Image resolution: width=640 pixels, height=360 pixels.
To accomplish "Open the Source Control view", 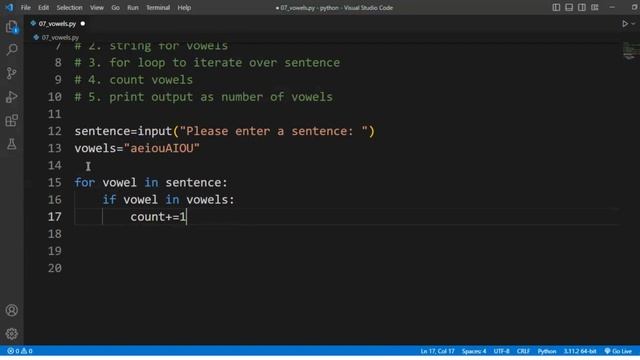I will [12, 73].
